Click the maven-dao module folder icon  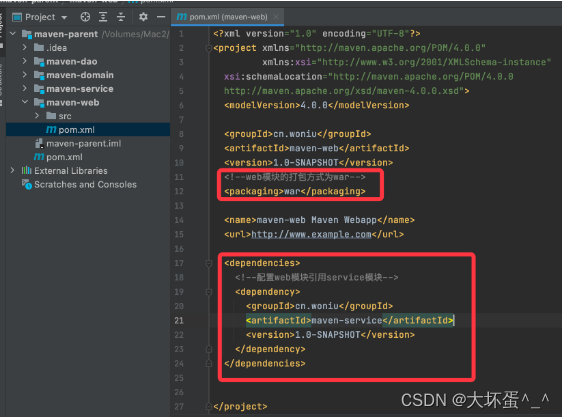tap(39, 61)
